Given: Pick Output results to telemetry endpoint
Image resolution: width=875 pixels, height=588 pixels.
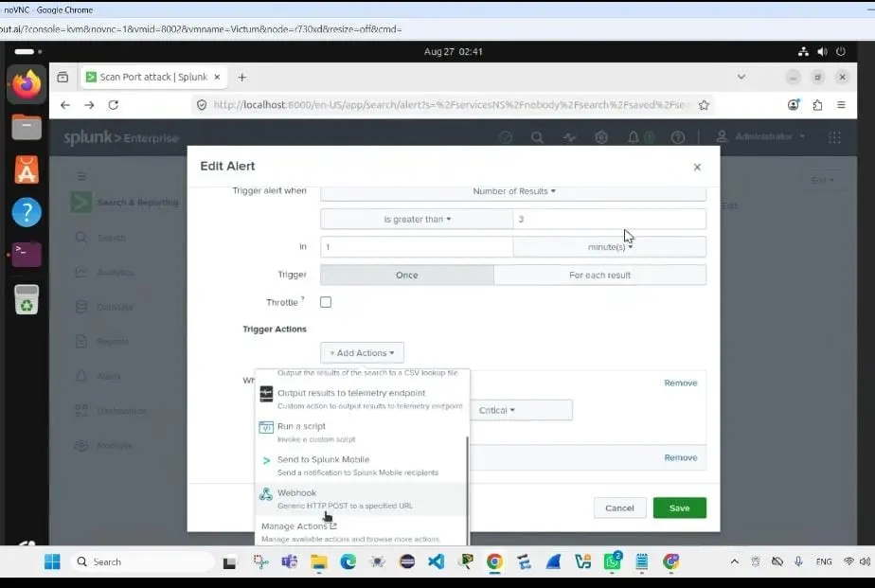Looking at the screenshot, I should (x=362, y=399).
